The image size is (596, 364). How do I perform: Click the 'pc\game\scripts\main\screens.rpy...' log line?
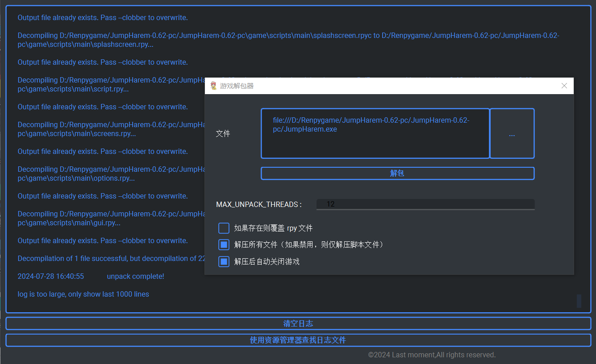point(77,134)
